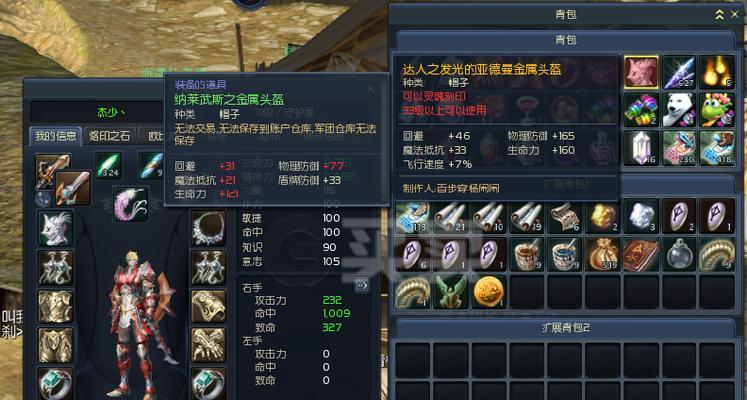Select the gold coin item in bag
This screenshot has width=747, height=400.
489,292
